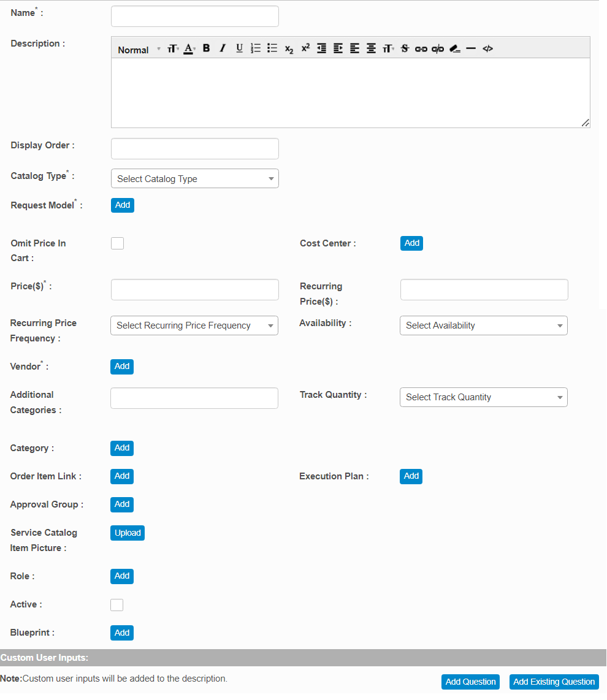Switch editor to HTML source code view

pyautogui.click(x=487, y=48)
